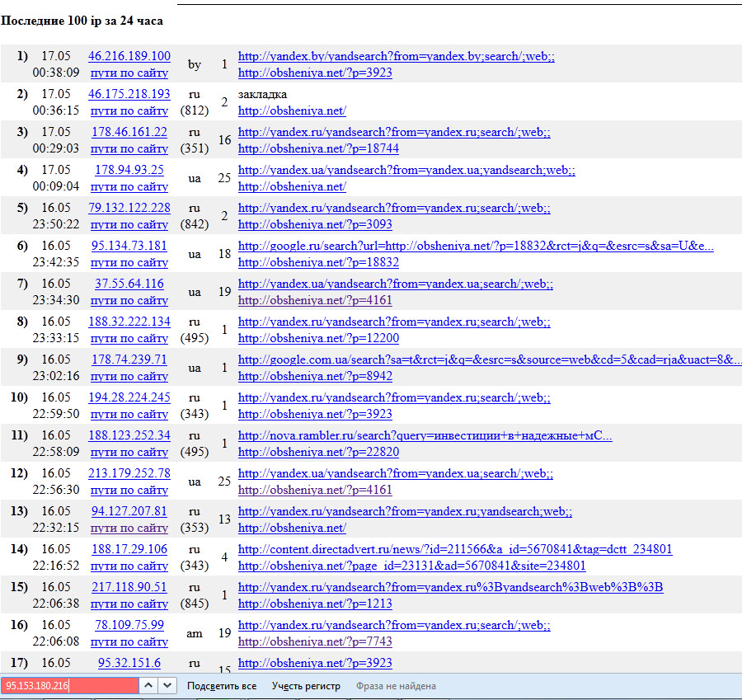Open 'пути по сайту' for 95.134.73.181
This screenshot has height=700, width=742.
(129, 261)
